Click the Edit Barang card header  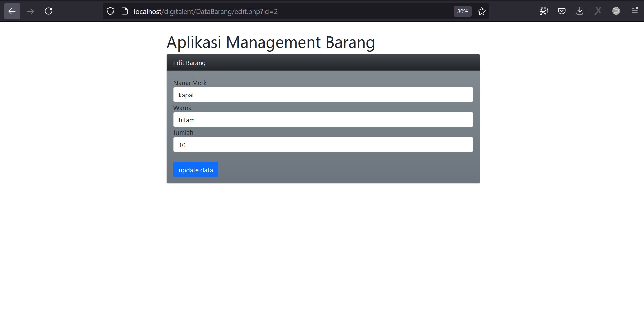323,63
